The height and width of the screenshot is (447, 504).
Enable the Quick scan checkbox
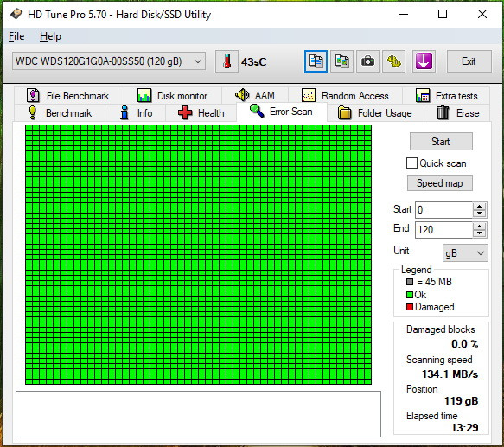(411, 163)
